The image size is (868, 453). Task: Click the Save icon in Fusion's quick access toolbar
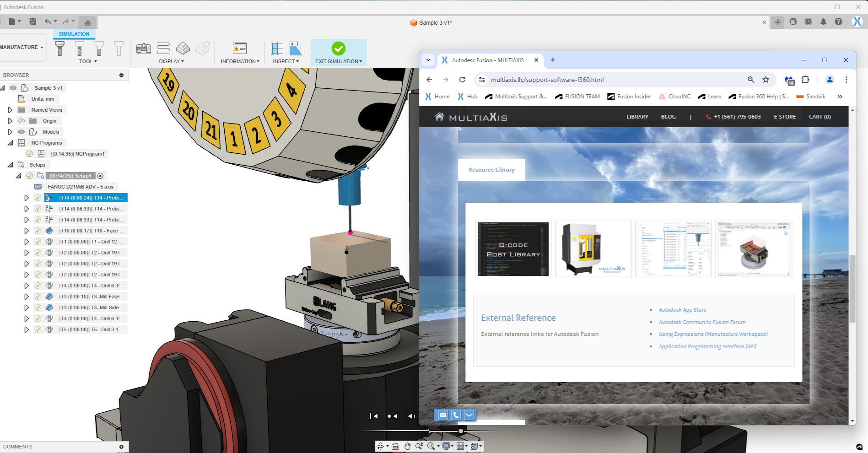tap(33, 22)
